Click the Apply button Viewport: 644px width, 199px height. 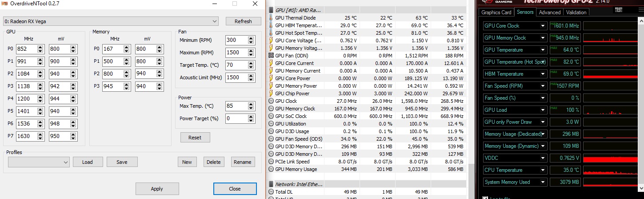coord(157,189)
